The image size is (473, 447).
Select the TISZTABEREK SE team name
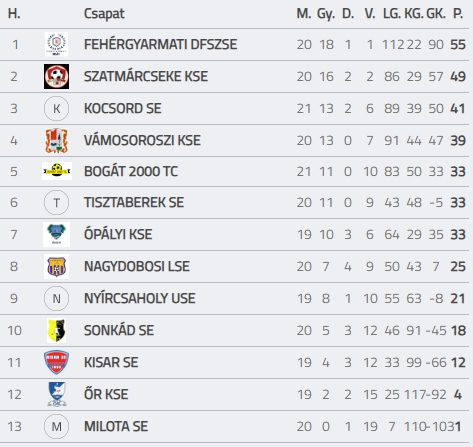(134, 202)
